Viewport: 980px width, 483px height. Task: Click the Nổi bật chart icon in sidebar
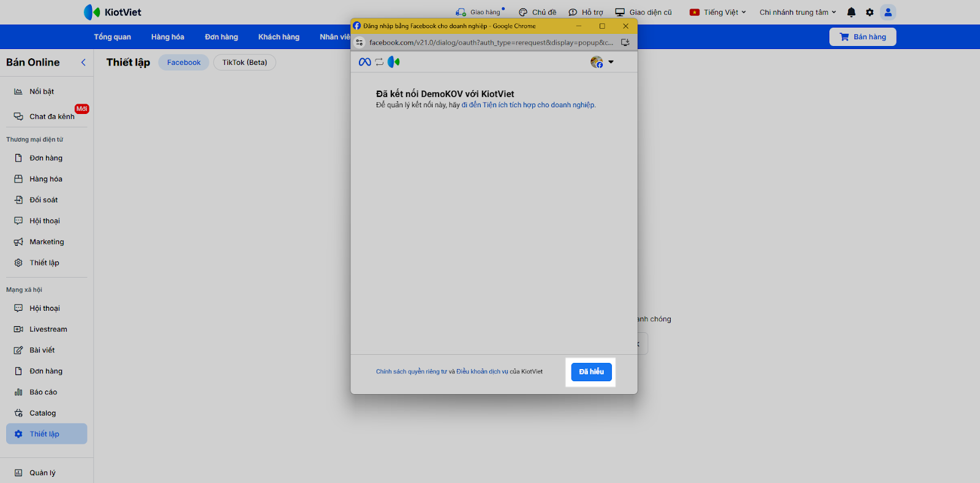[x=18, y=91]
